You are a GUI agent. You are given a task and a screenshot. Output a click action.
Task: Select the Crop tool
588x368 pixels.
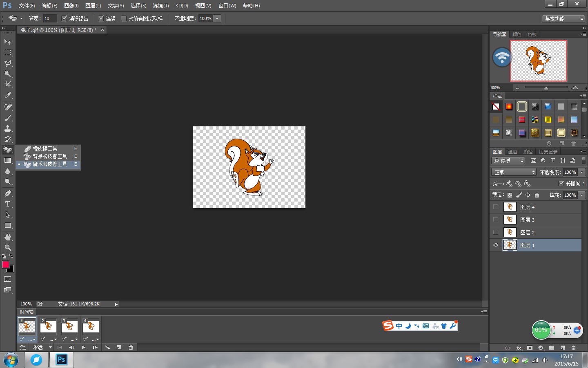pyautogui.click(x=8, y=85)
